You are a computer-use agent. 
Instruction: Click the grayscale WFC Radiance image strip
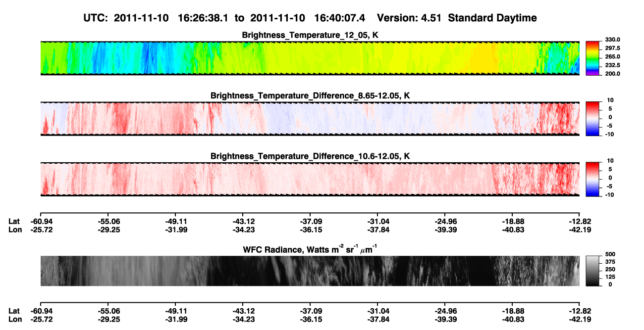pos(310,271)
